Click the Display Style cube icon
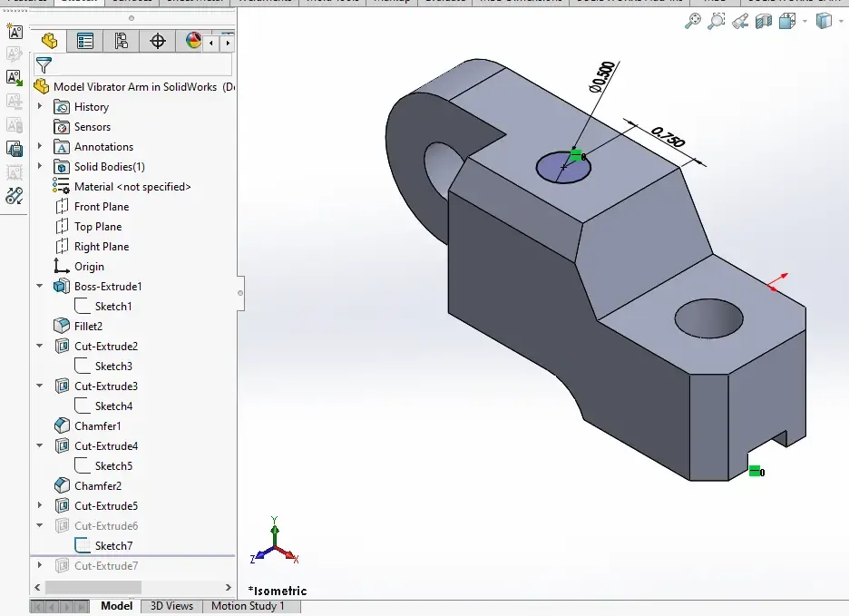Screen dimensions: 849x616 pos(824,21)
